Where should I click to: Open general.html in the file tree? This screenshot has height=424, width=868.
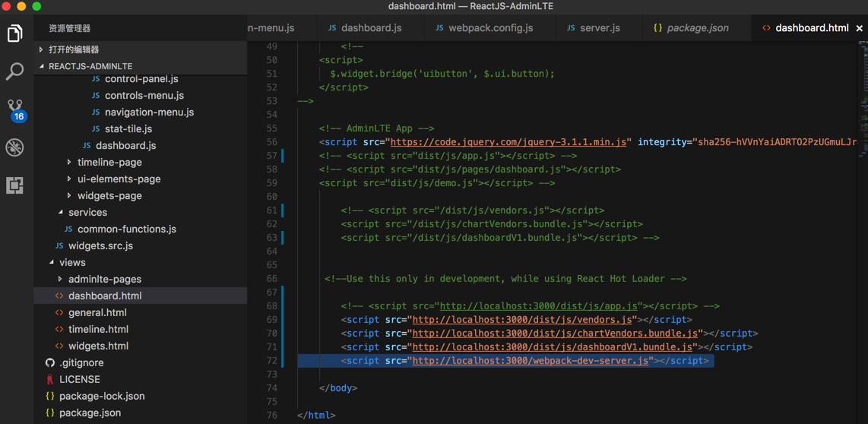click(x=97, y=313)
